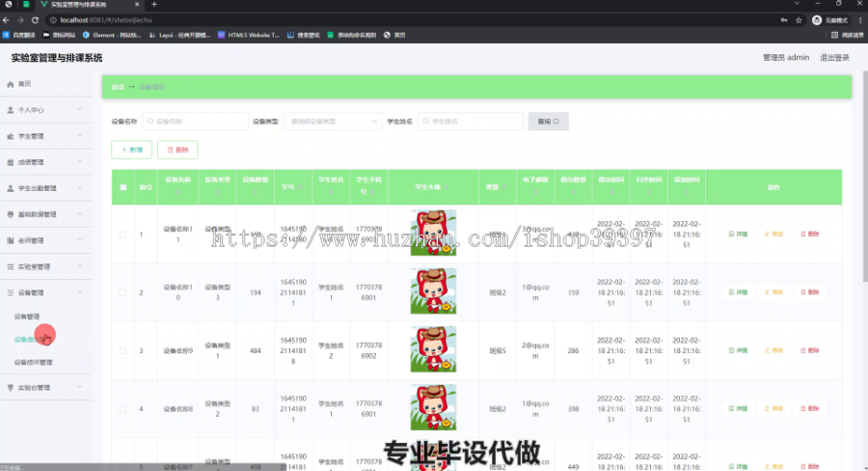Expand the 学生管理 menu chevron
The width and height of the screenshot is (868, 471).
(80, 136)
